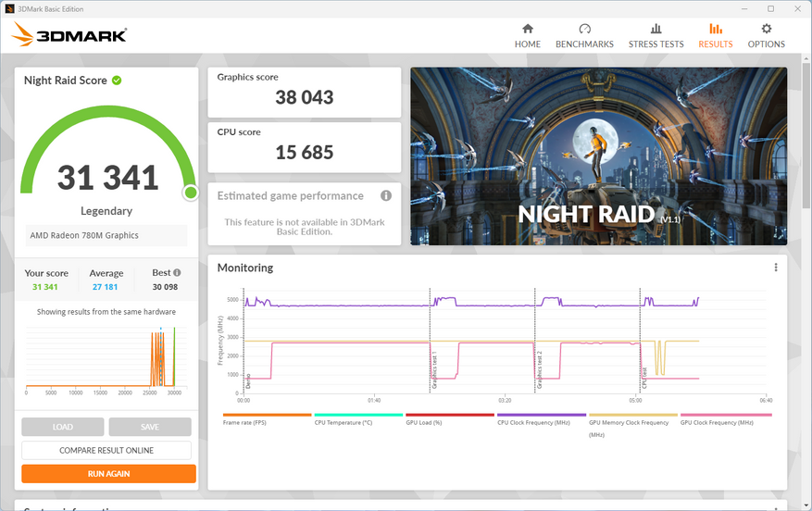Viewport: 812px width, 511px height.
Task: Click info icon next to Best score
Action: pyautogui.click(x=177, y=272)
